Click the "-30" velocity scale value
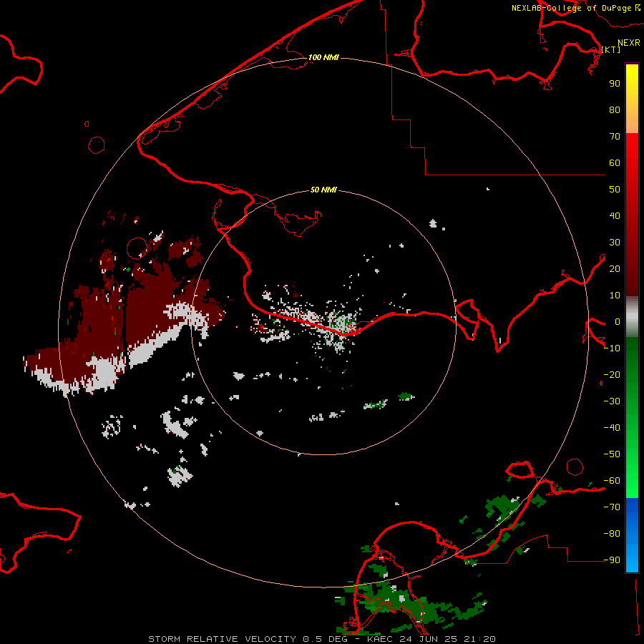Image resolution: width=644 pixels, height=644 pixels. point(612,401)
